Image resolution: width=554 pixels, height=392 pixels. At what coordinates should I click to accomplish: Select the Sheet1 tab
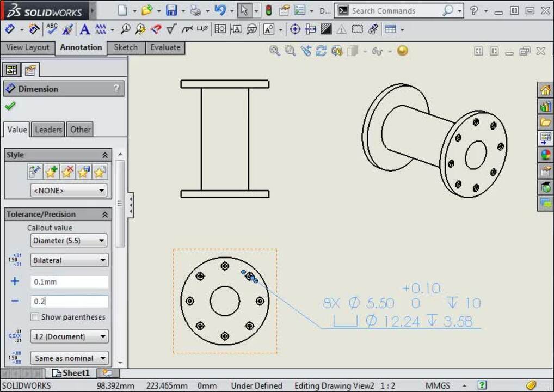click(71, 373)
